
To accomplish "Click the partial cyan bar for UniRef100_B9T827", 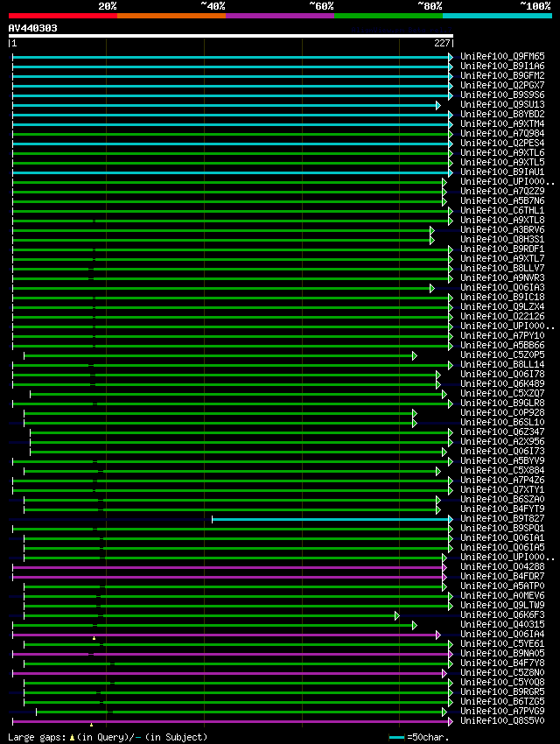I will [331, 520].
